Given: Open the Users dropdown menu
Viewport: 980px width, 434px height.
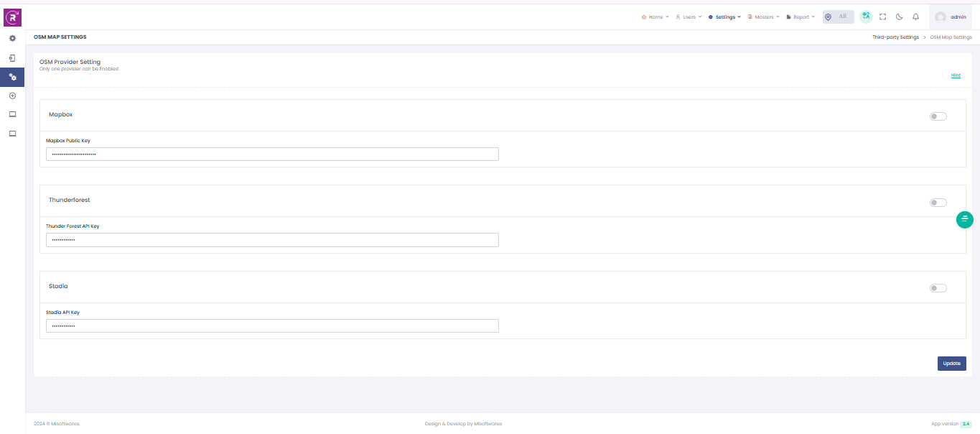Looking at the screenshot, I should tap(688, 17).
